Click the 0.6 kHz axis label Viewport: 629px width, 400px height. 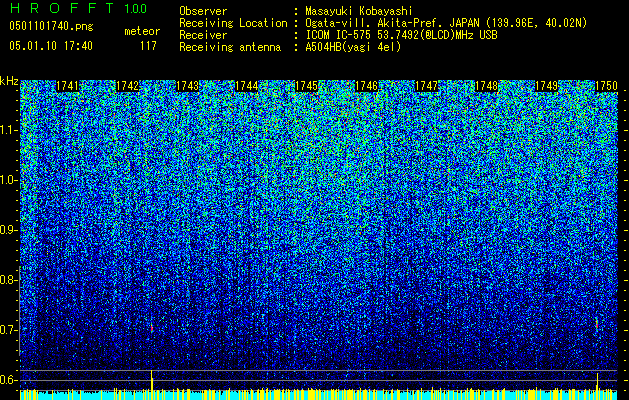(9, 380)
